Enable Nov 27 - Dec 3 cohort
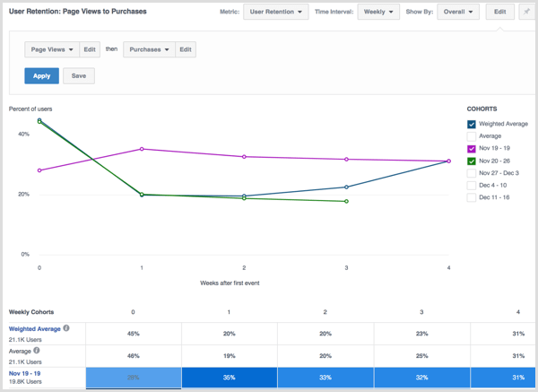538x392 pixels. (x=472, y=173)
